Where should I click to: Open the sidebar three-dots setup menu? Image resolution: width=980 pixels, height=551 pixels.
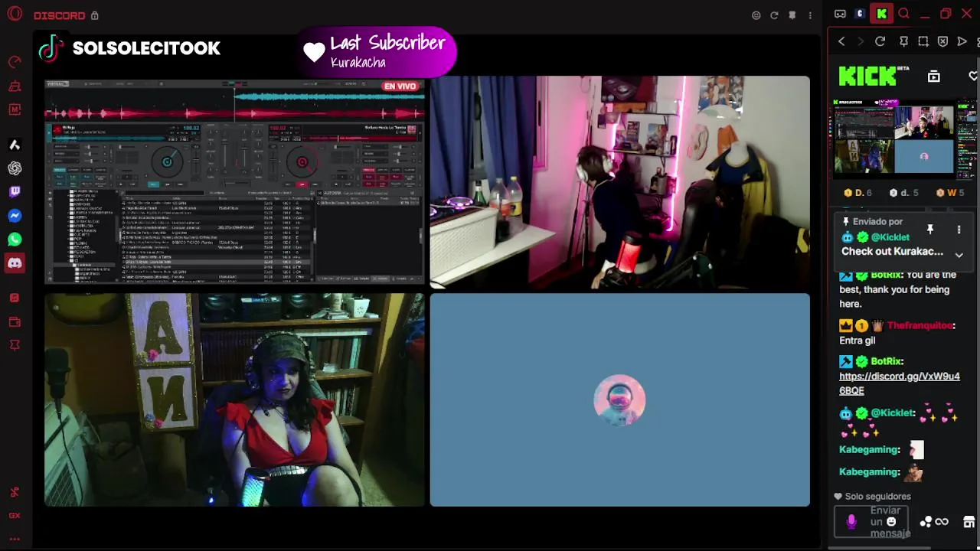[x=15, y=540]
